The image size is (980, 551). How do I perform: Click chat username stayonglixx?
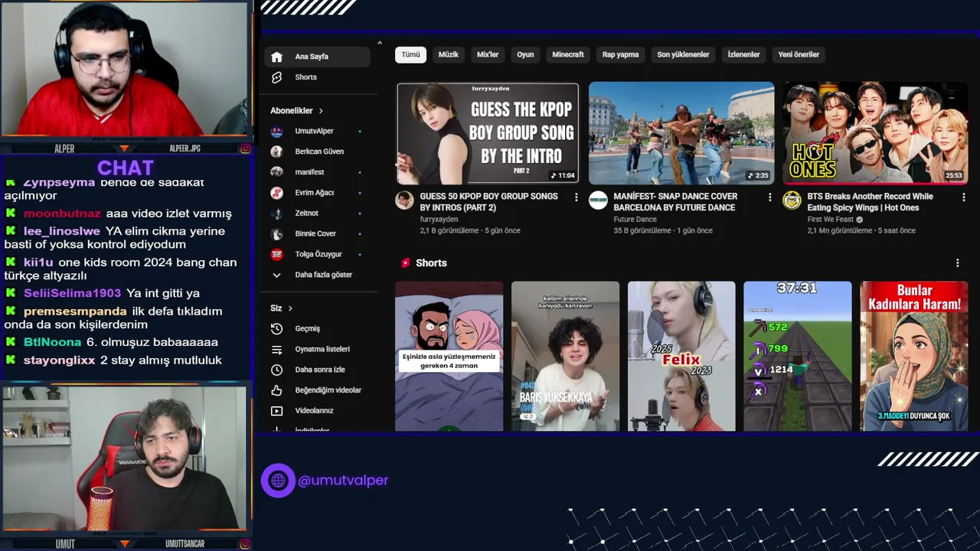[60, 360]
